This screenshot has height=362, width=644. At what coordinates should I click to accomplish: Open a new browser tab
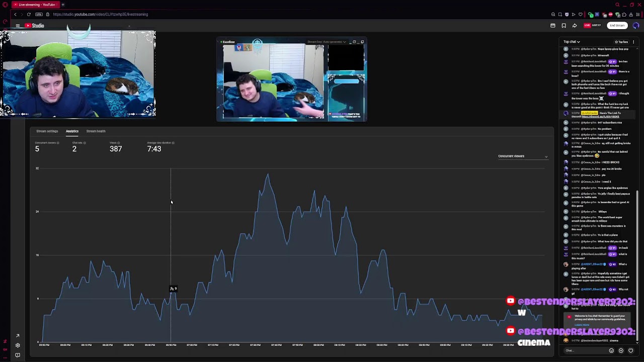click(x=63, y=5)
